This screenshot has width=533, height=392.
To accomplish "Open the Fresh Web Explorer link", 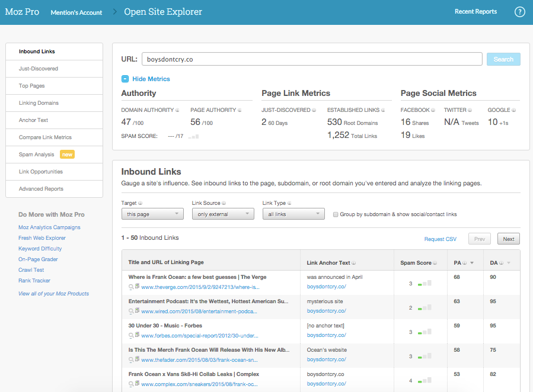I will 42,238.
